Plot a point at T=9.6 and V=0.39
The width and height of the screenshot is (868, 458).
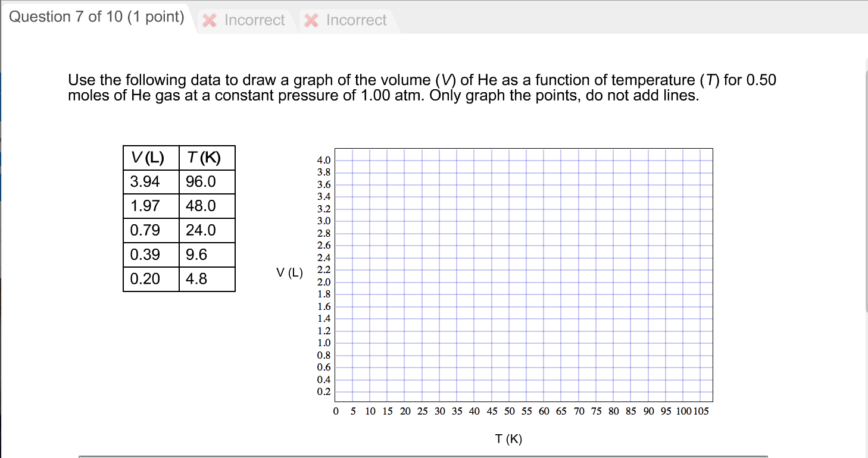[369, 379]
